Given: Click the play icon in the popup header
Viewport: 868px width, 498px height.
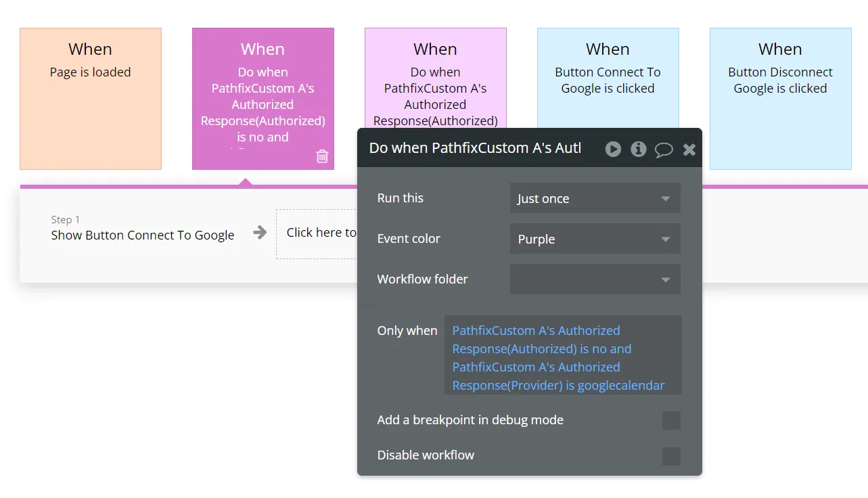Looking at the screenshot, I should 613,149.
